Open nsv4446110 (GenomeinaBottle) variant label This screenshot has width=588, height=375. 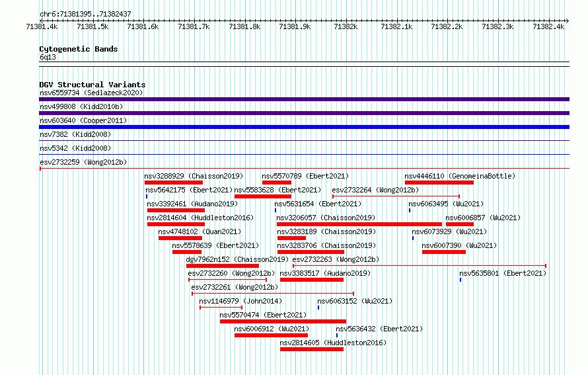click(x=460, y=176)
